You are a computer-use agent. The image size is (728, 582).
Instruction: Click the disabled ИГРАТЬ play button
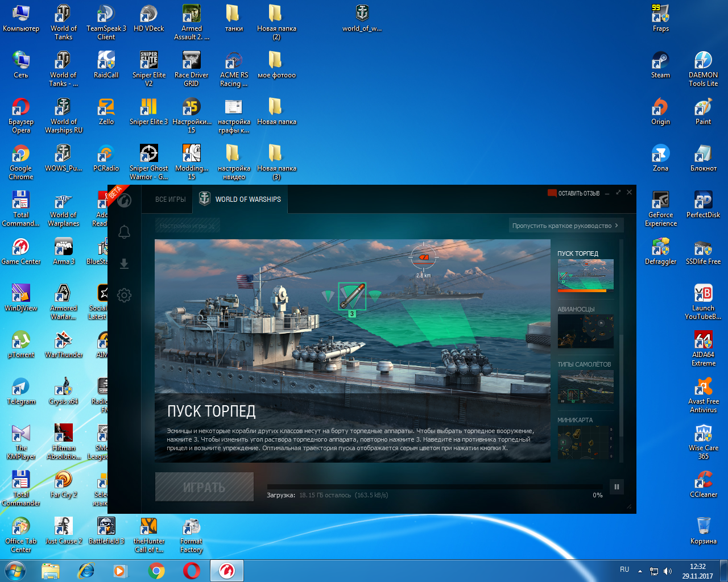coord(204,487)
